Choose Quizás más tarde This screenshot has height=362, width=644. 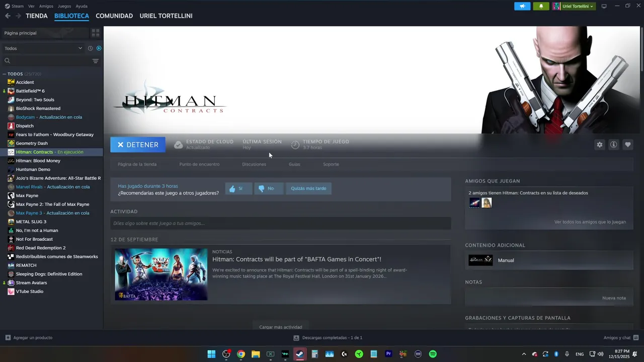coord(308,189)
